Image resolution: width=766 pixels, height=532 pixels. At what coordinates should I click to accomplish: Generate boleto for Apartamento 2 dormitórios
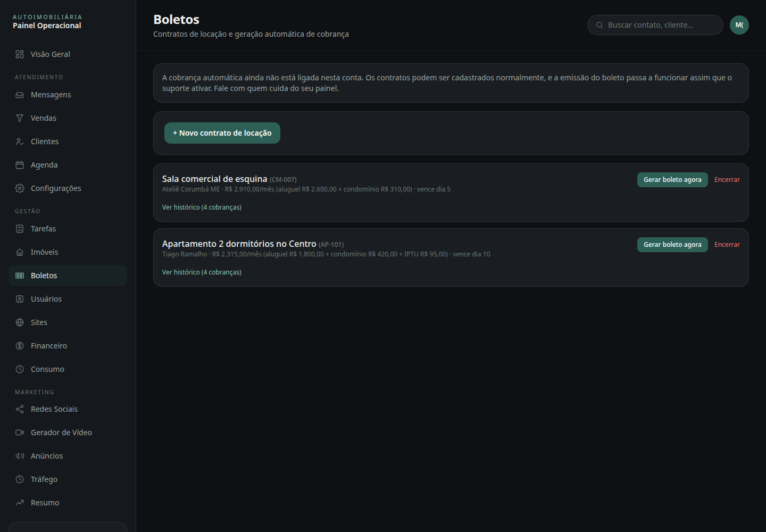tap(672, 245)
